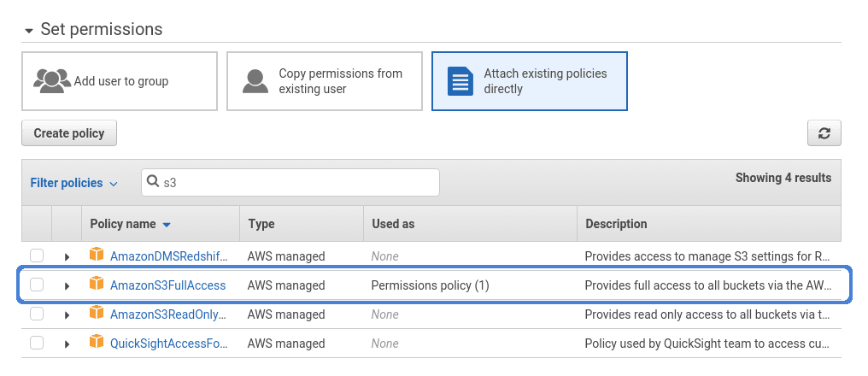Click the Showing 4 results text

[783, 178]
